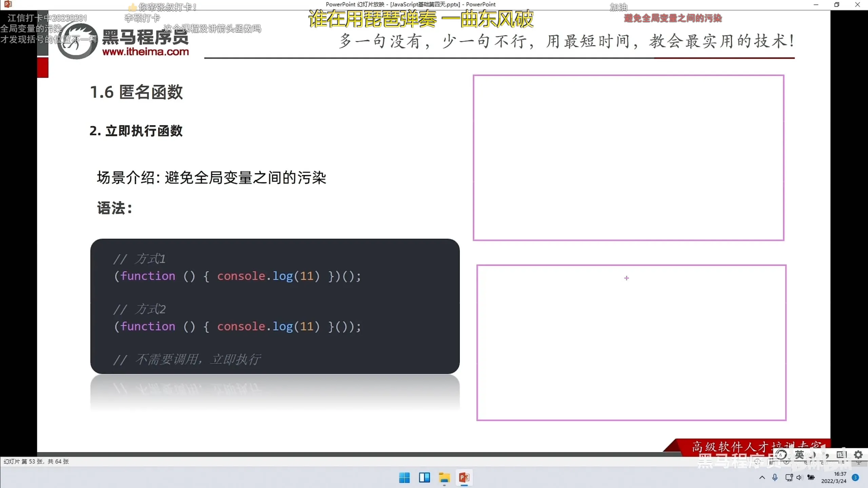Click the speaker volume tray icon

800,477
